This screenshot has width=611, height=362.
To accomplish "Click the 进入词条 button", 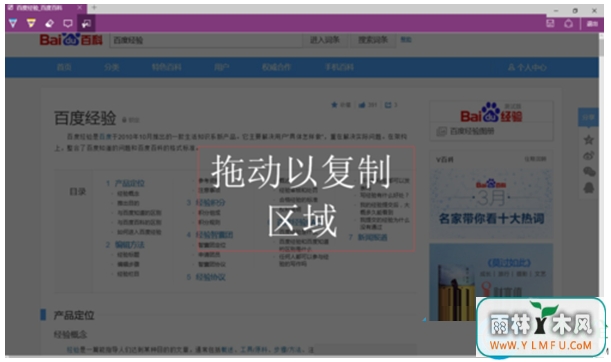I will [325, 40].
